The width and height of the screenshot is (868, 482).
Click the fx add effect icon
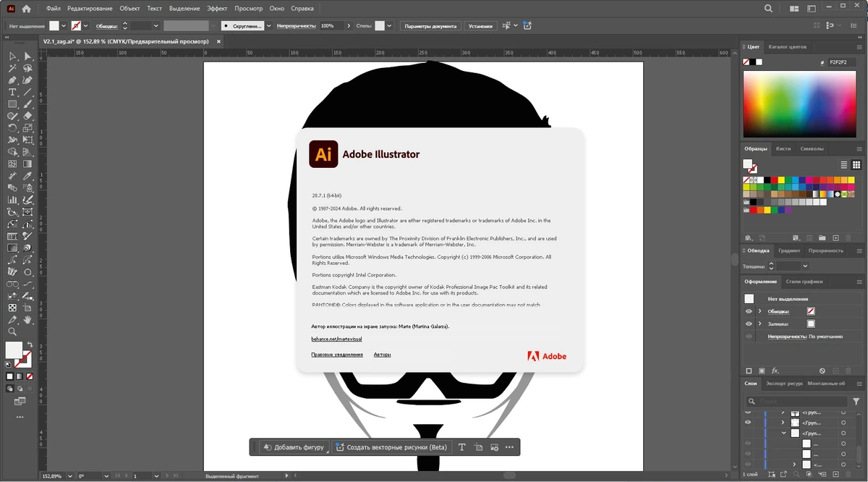[775, 371]
